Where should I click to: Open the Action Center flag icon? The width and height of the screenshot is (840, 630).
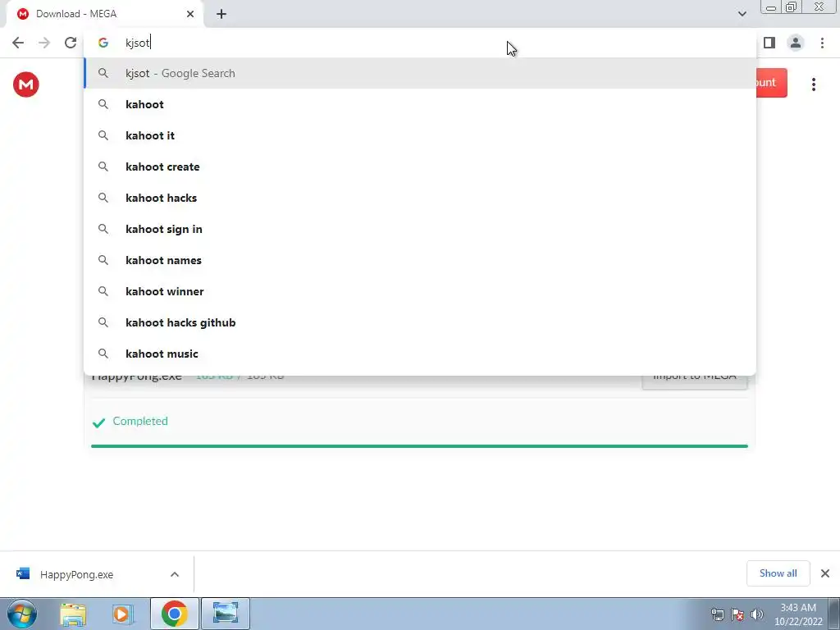737,614
